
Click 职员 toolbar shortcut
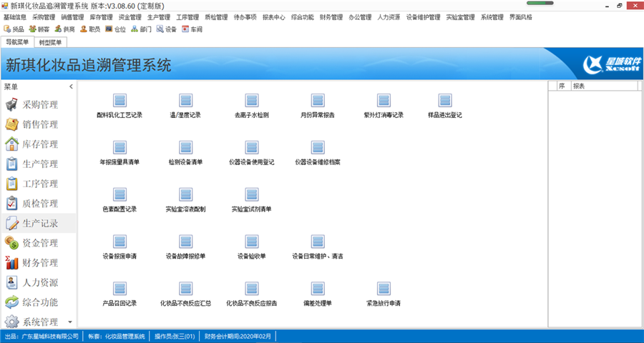point(90,29)
